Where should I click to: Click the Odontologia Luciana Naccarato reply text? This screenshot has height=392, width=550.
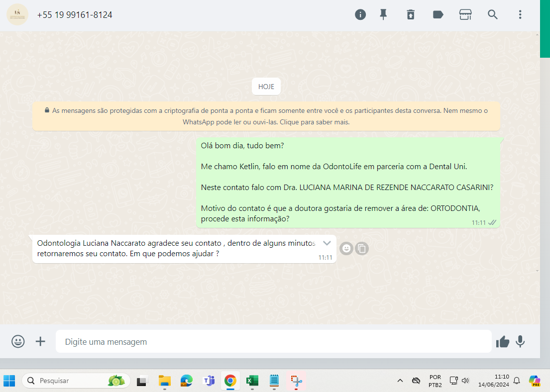click(176, 248)
